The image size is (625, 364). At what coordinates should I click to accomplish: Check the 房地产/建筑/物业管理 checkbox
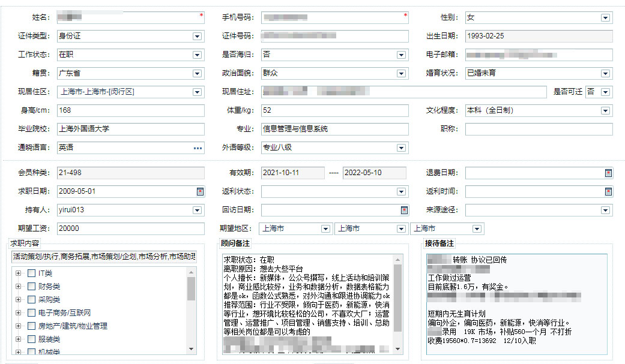point(32,326)
